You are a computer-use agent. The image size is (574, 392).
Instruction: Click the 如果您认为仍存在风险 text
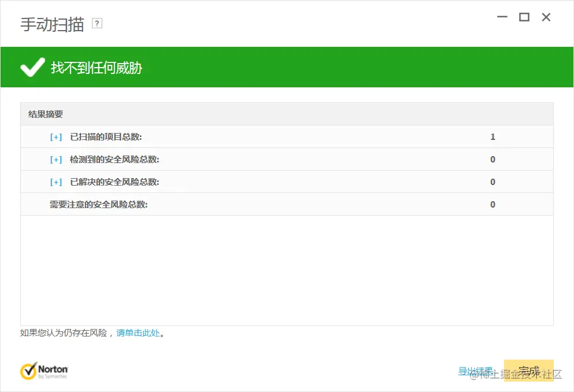point(64,332)
